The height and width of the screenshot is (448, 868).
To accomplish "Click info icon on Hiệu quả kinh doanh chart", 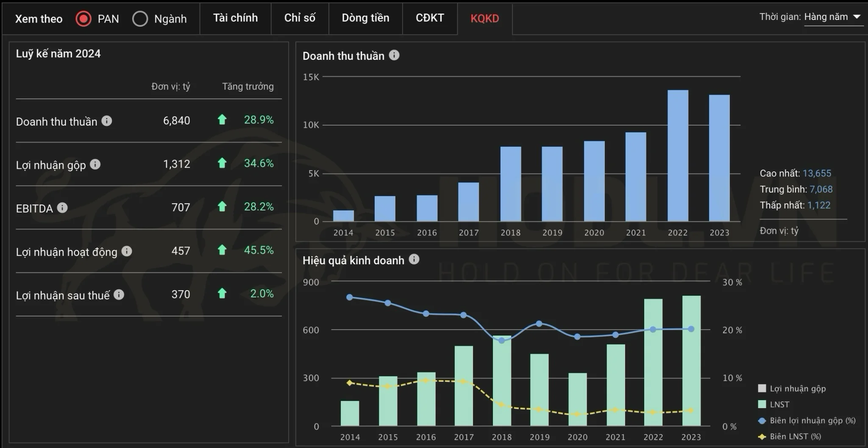I will pos(414,259).
